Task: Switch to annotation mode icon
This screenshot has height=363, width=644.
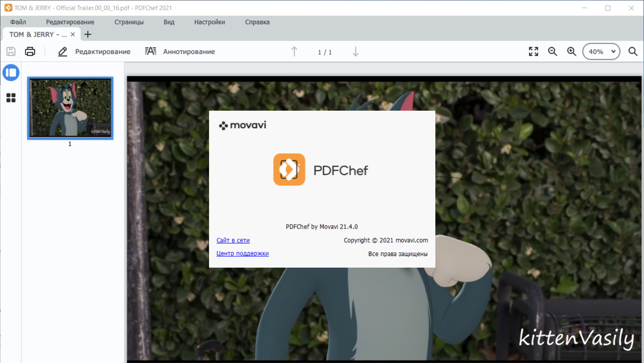Action: [x=151, y=51]
